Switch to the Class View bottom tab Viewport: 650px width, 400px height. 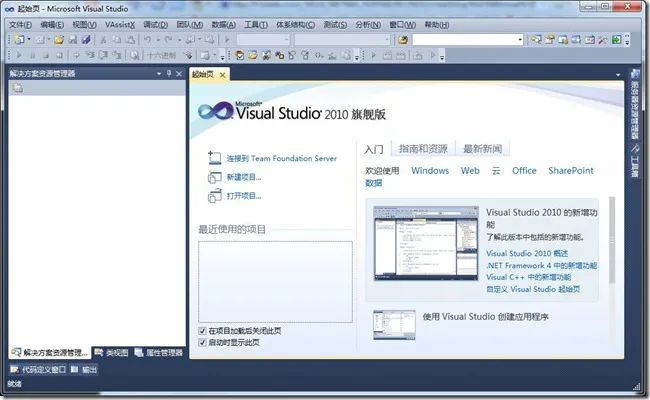point(112,353)
